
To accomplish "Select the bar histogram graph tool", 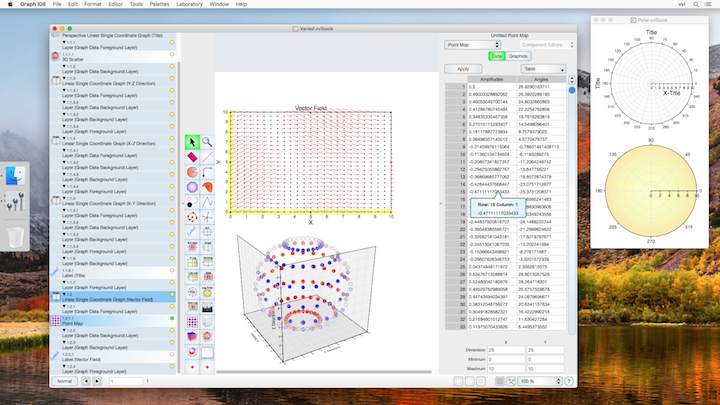I will [x=208, y=307].
